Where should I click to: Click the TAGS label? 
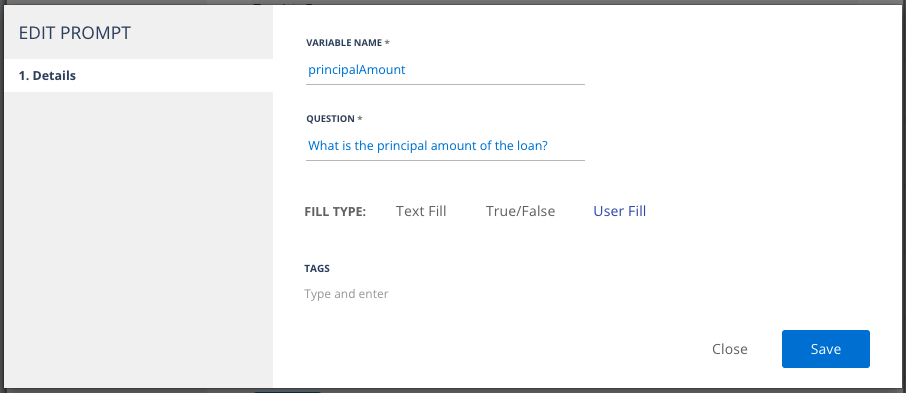coord(317,269)
